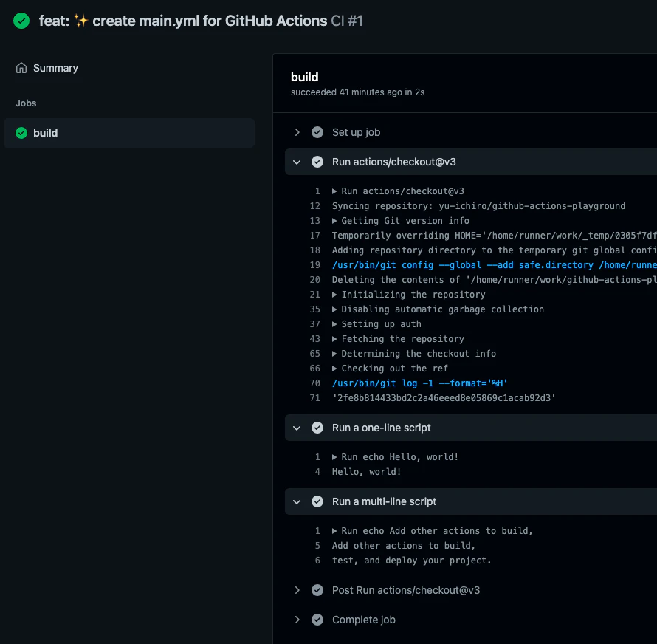Collapse the Run a multi-line script step
The width and height of the screenshot is (657, 644).
click(297, 502)
